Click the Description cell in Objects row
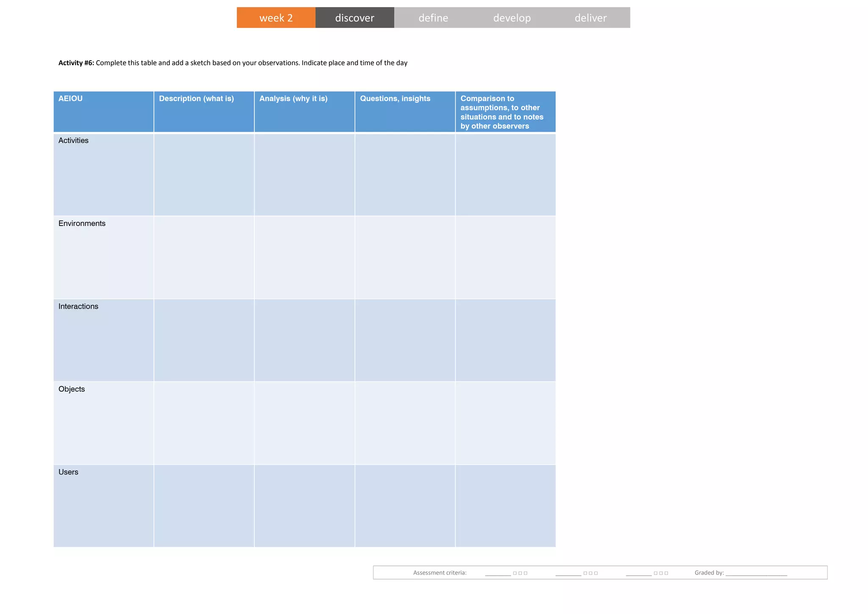 click(x=204, y=423)
